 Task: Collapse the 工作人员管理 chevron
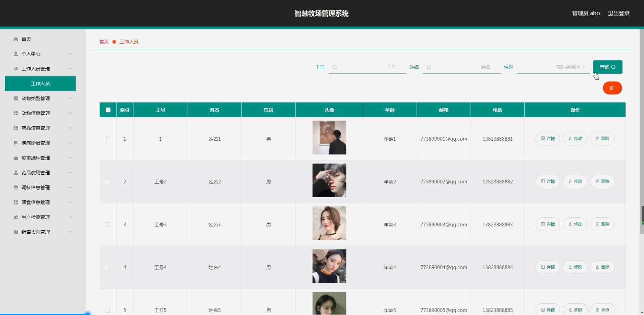70,69
